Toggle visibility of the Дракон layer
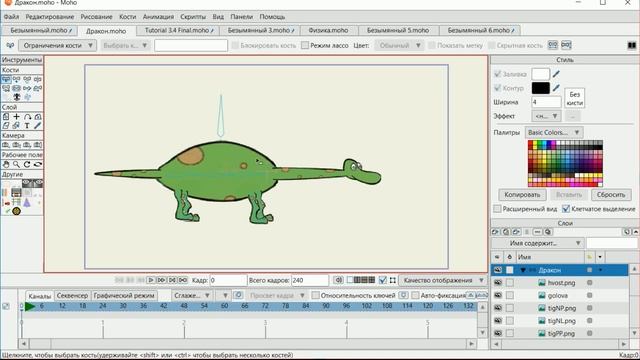This screenshot has width=640, height=360. [498, 270]
